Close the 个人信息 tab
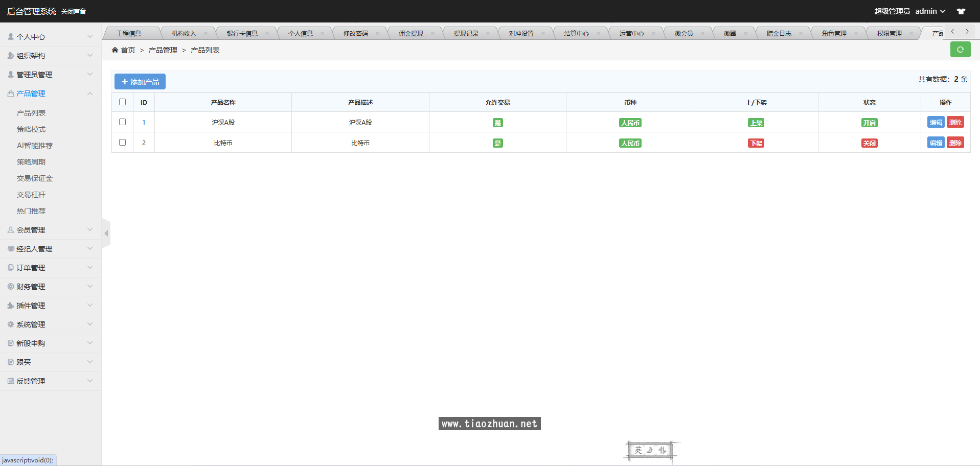The width and height of the screenshot is (980, 466). coord(323,33)
